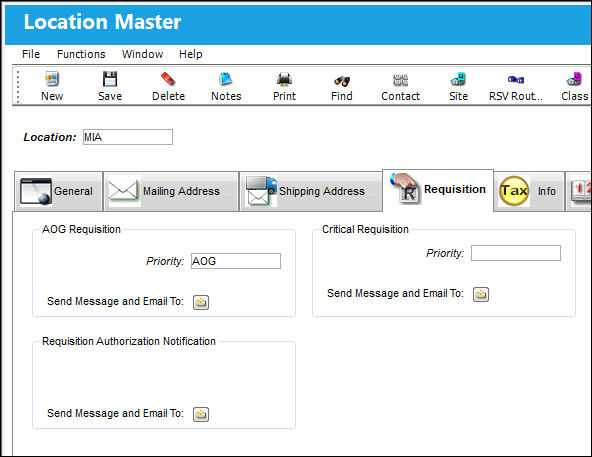The width and height of the screenshot is (592, 457).
Task: Click the Location input field
Action: (x=128, y=137)
